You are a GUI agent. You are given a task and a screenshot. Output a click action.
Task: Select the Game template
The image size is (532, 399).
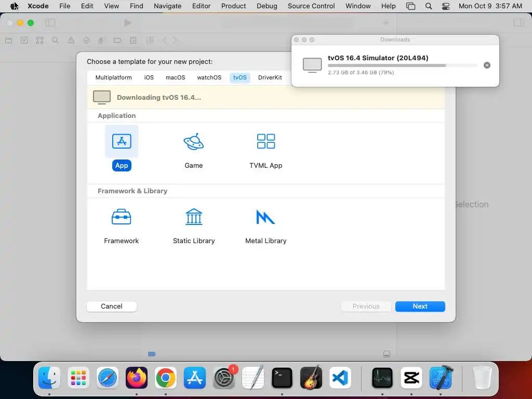coord(194,151)
